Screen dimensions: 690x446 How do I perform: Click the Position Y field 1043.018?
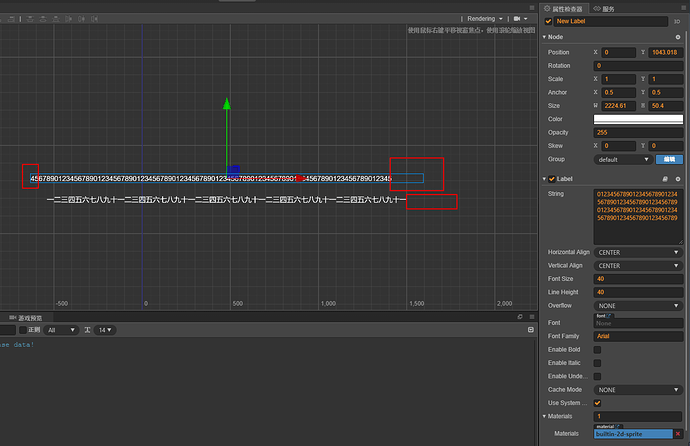click(x=666, y=52)
